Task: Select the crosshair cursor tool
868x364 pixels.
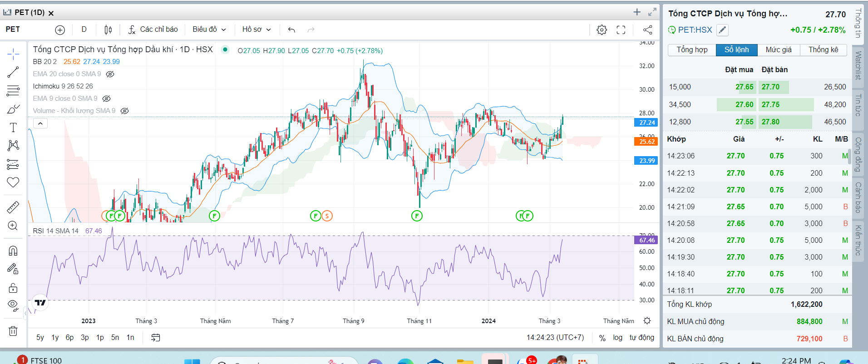Action: [13, 54]
